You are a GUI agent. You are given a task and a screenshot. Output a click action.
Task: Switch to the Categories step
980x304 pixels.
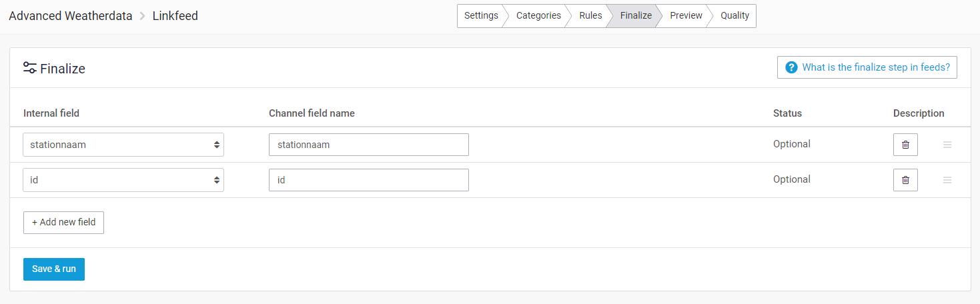(x=538, y=16)
